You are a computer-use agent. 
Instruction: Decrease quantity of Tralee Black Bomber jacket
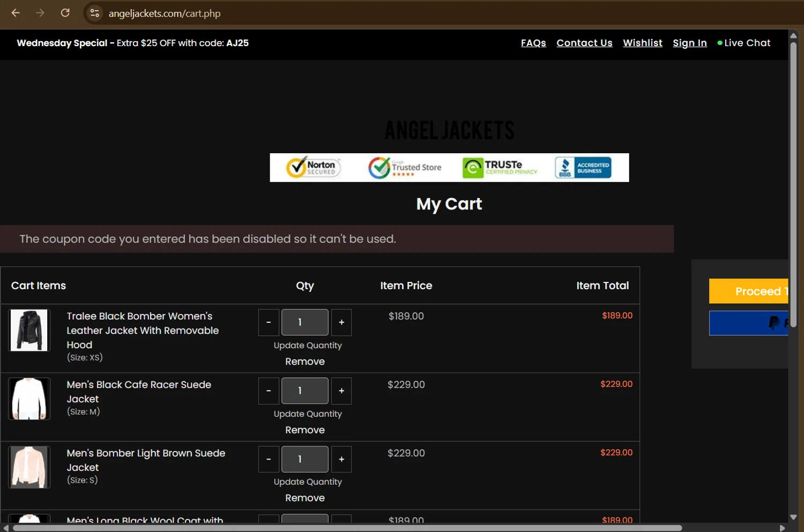[x=269, y=323]
